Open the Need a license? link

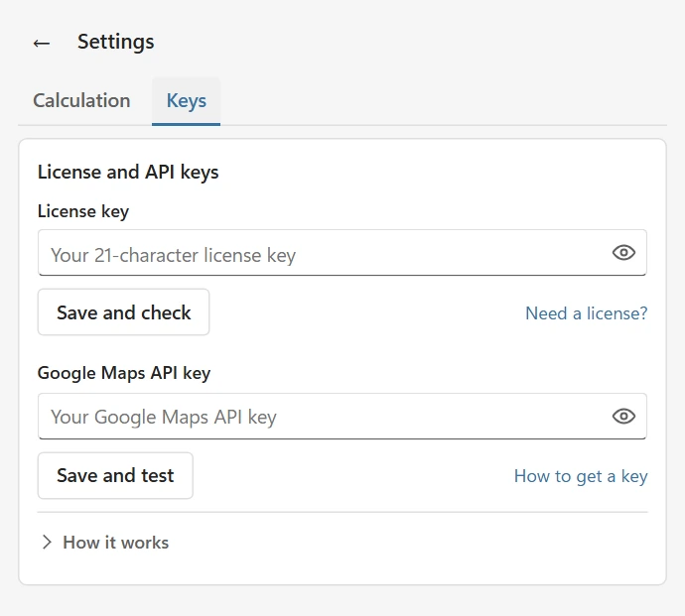pos(587,313)
